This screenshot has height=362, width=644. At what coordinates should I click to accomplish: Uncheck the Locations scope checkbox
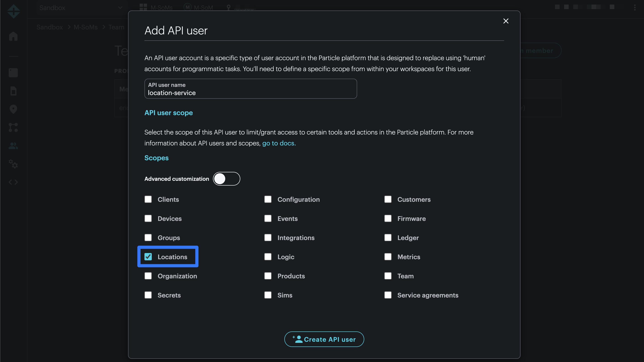click(x=148, y=257)
